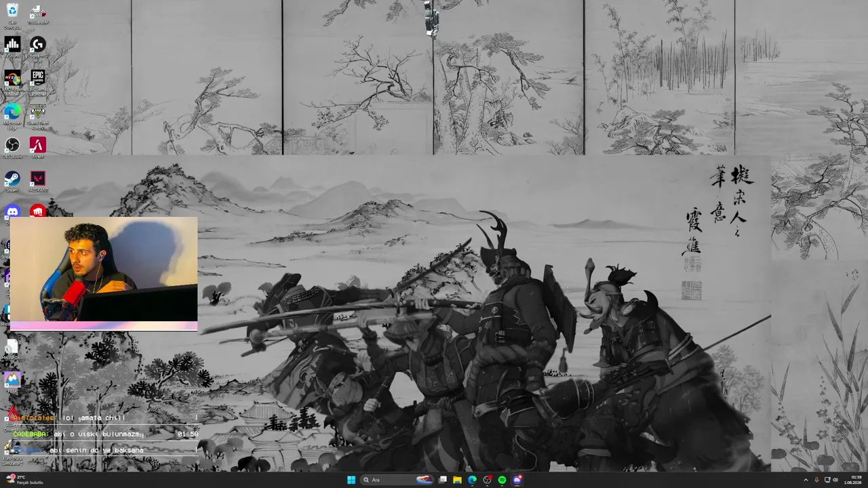The width and height of the screenshot is (868, 488).
Task: Launch the VALORANT desktop shortcut
Action: 38,182
